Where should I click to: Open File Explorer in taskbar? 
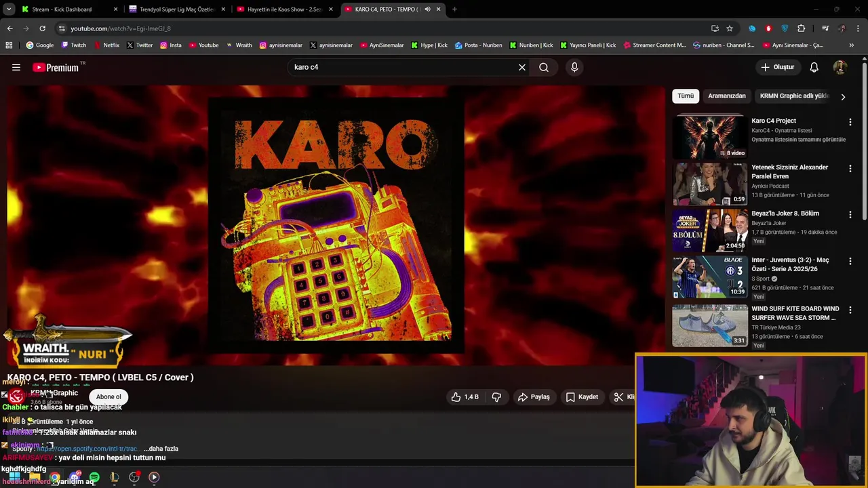coord(35,477)
